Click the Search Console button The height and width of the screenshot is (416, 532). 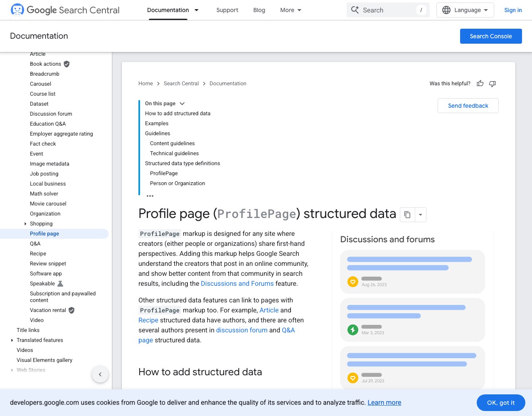click(x=491, y=36)
